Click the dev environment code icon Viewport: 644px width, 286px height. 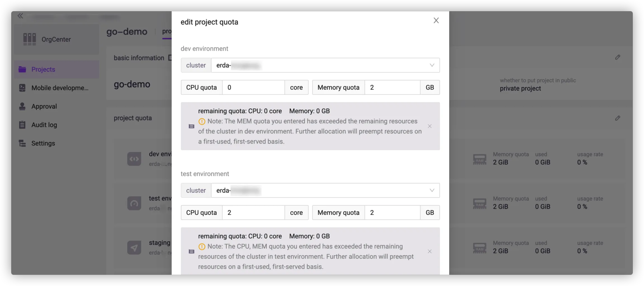[134, 159]
